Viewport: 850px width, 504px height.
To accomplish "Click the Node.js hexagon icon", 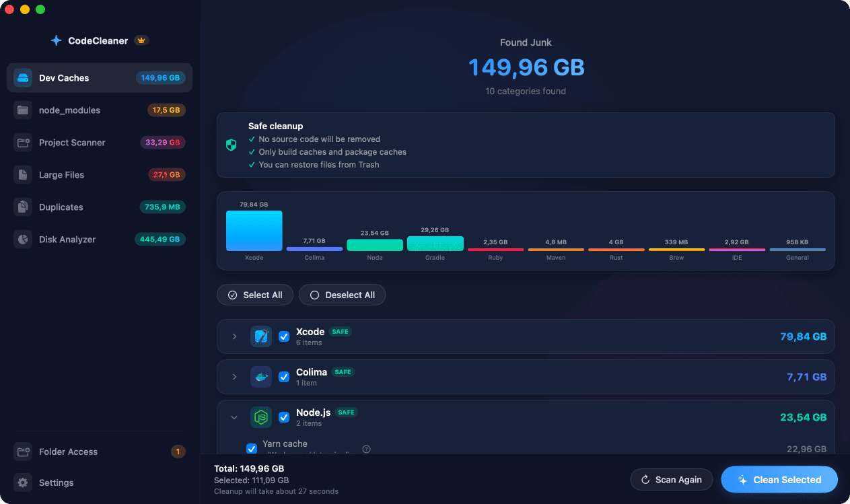I will click(261, 417).
